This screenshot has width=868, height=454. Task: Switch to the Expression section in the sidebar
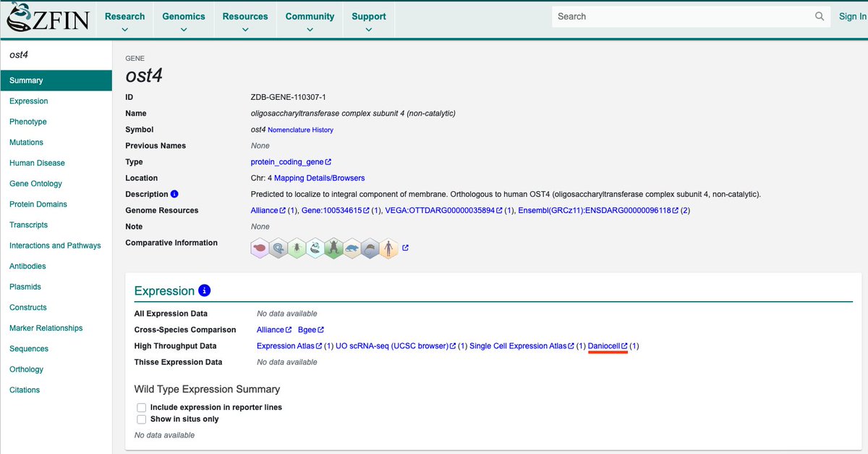tap(28, 101)
